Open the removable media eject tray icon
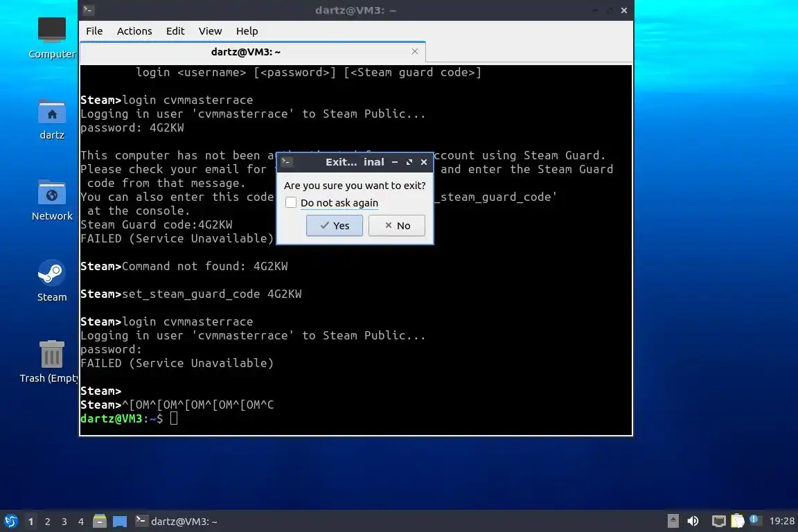Image resolution: width=798 pixels, height=532 pixels. click(673, 521)
